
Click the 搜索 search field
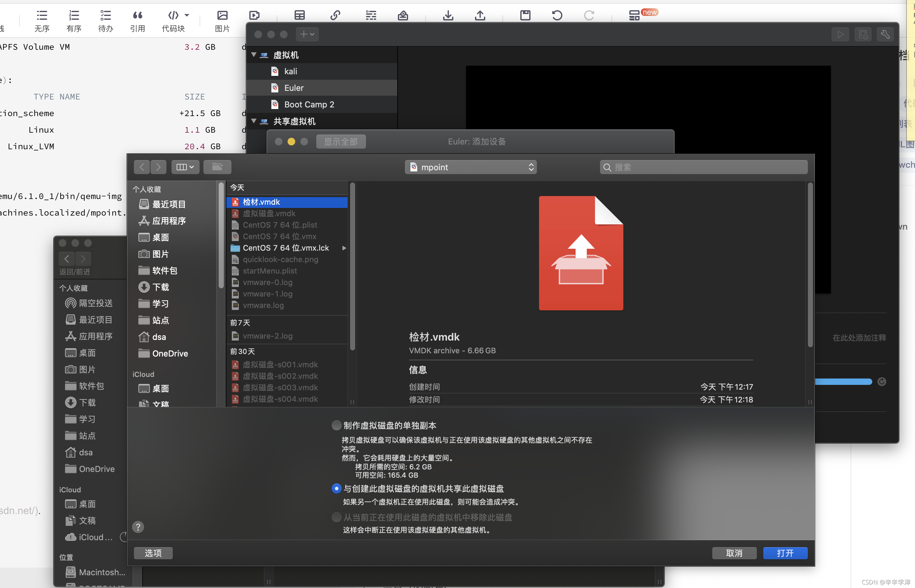[x=704, y=167]
